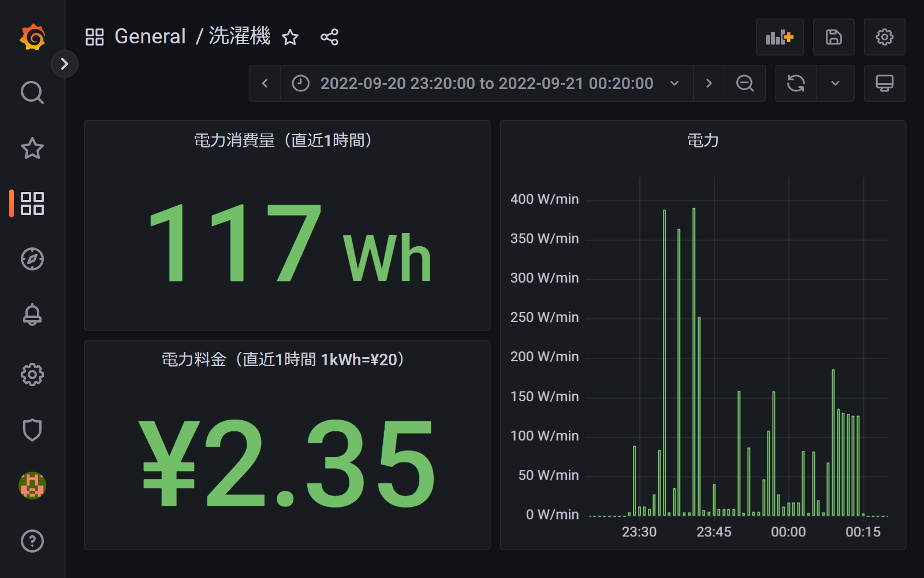The width and height of the screenshot is (924, 578).
Task: Open dashboard settings gear in top bar
Action: click(884, 38)
